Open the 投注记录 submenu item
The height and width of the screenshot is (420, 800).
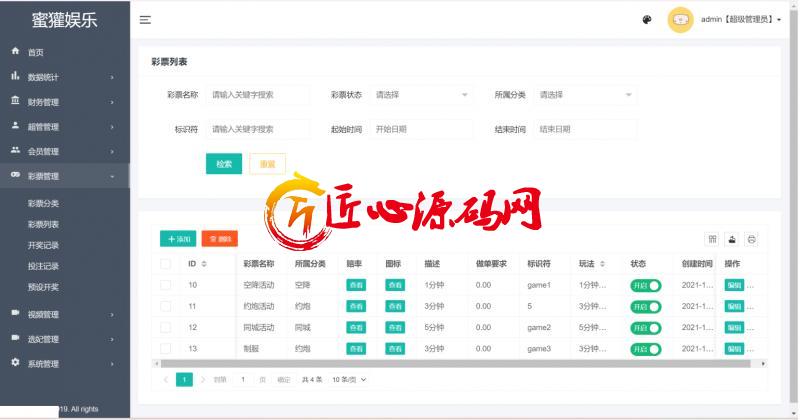click(43, 266)
